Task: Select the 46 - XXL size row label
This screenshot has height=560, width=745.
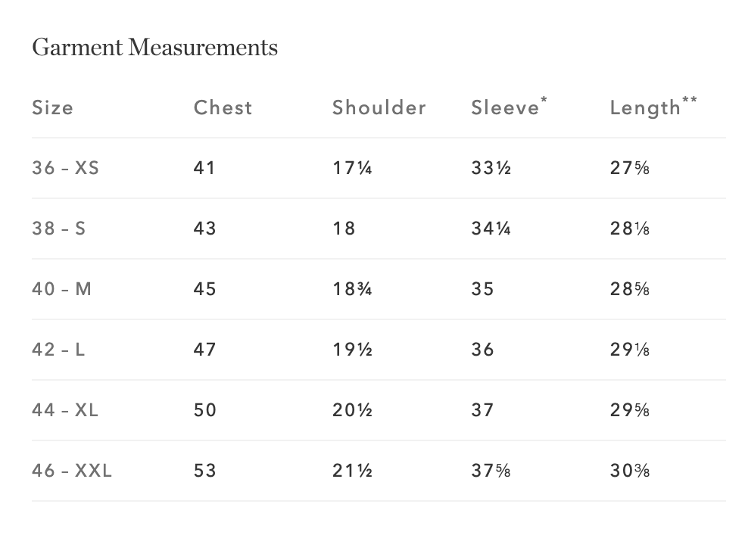Action: [x=72, y=471]
